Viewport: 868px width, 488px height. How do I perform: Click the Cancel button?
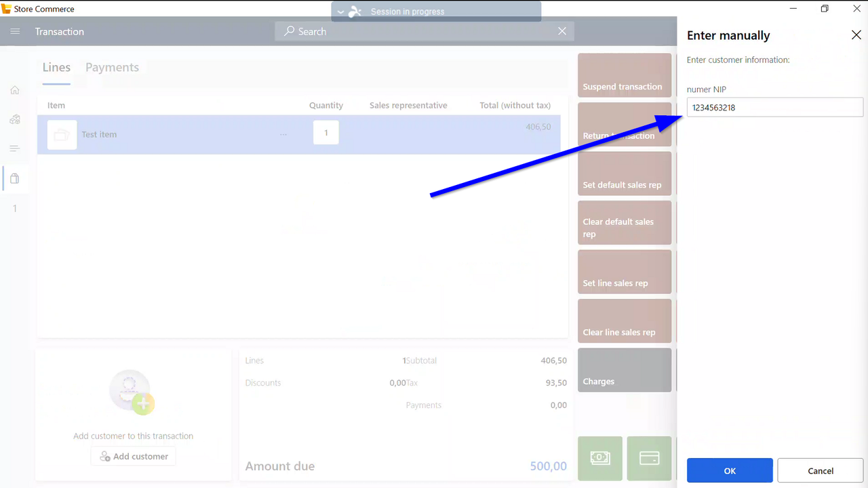[821, 470]
